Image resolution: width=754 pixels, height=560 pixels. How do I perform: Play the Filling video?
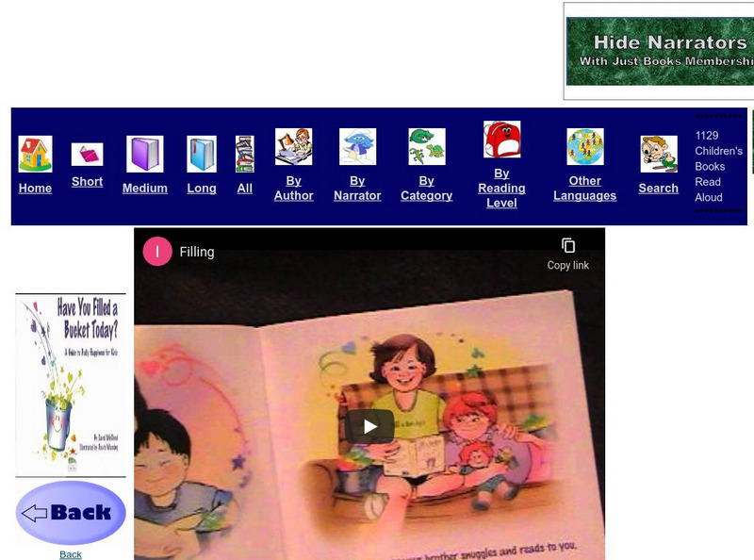click(369, 425)
